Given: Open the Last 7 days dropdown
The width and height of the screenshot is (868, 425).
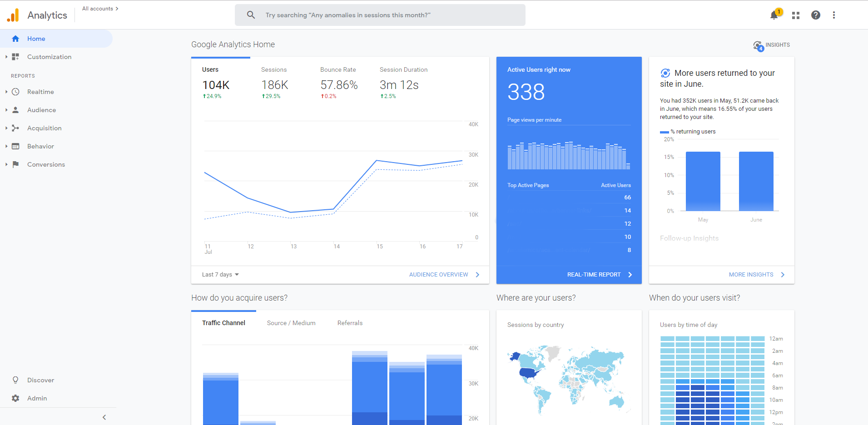Looking at the screenshot, I should coord(220,275).
